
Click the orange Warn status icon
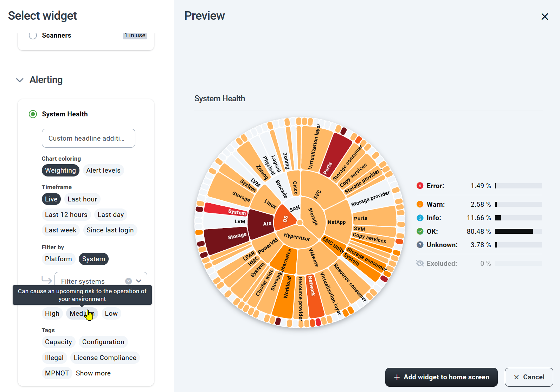click(420, 204)
